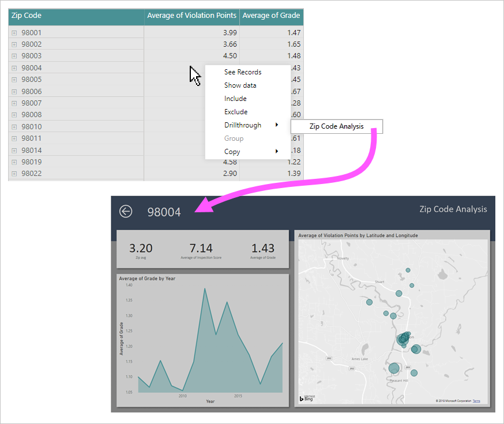Choose "Exclude" from the context menu
504x424 pixels.
235,111
